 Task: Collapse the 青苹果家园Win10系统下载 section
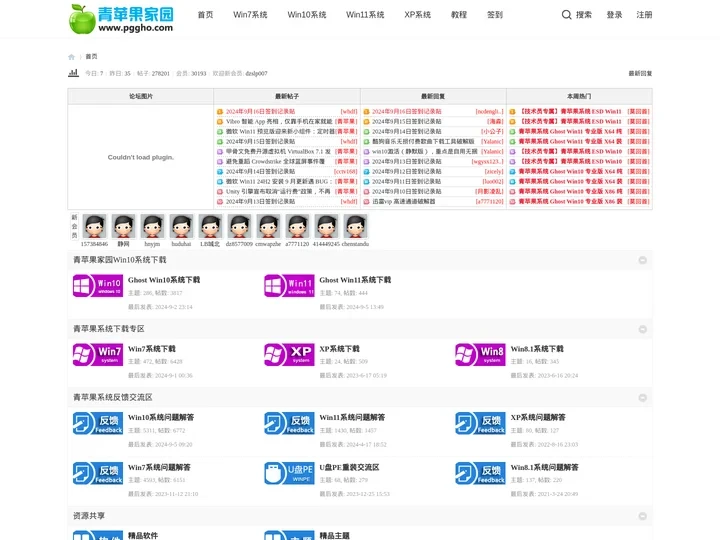[x=642, y=260]
